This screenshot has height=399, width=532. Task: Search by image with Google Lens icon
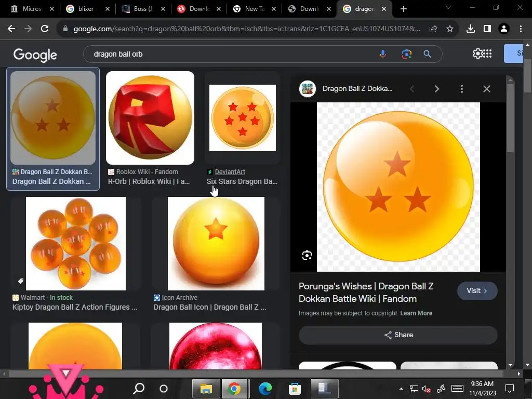point(406,54)
